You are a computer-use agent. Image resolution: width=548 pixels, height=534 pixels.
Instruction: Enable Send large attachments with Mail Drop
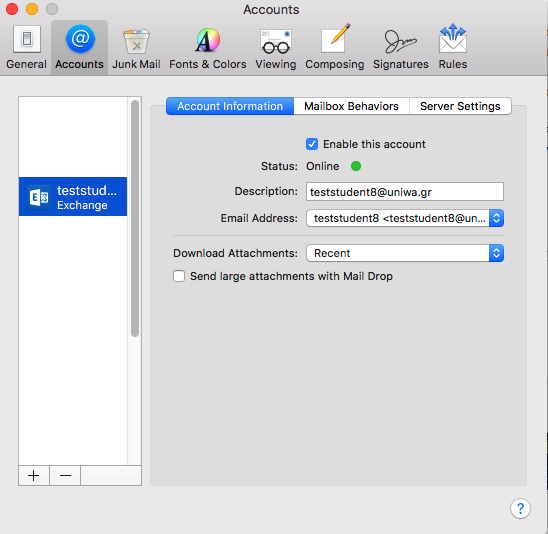pos(179,276)
